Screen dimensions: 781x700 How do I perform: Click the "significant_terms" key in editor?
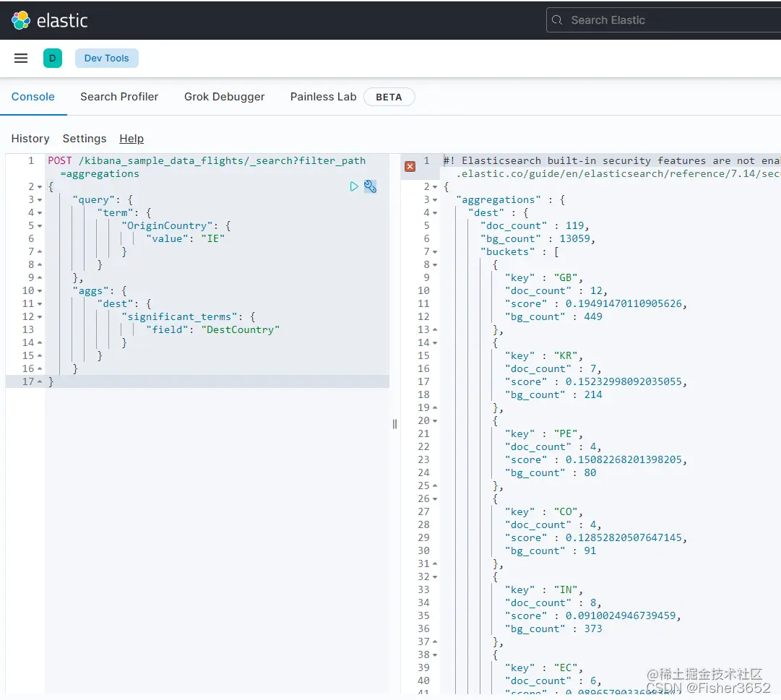tap(179, 316)
